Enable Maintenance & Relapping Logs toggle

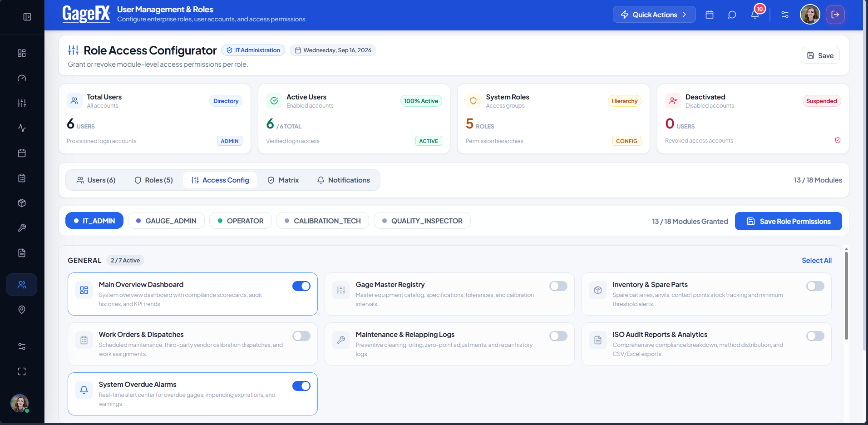(558, 336)
